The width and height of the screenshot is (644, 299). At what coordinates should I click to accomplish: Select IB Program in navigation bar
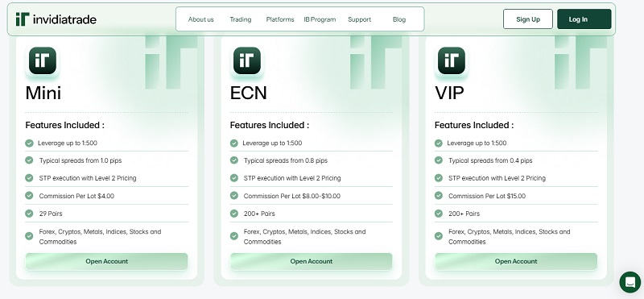click(x=320, y=19)
